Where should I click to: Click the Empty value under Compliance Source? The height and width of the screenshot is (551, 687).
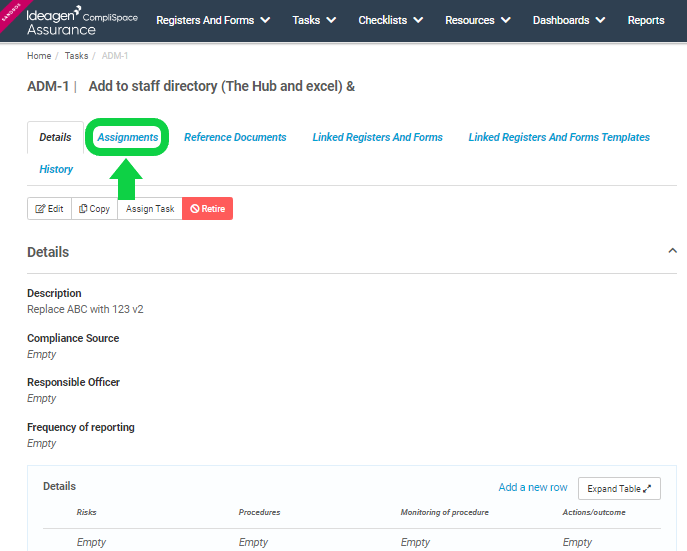pos(42,354)
